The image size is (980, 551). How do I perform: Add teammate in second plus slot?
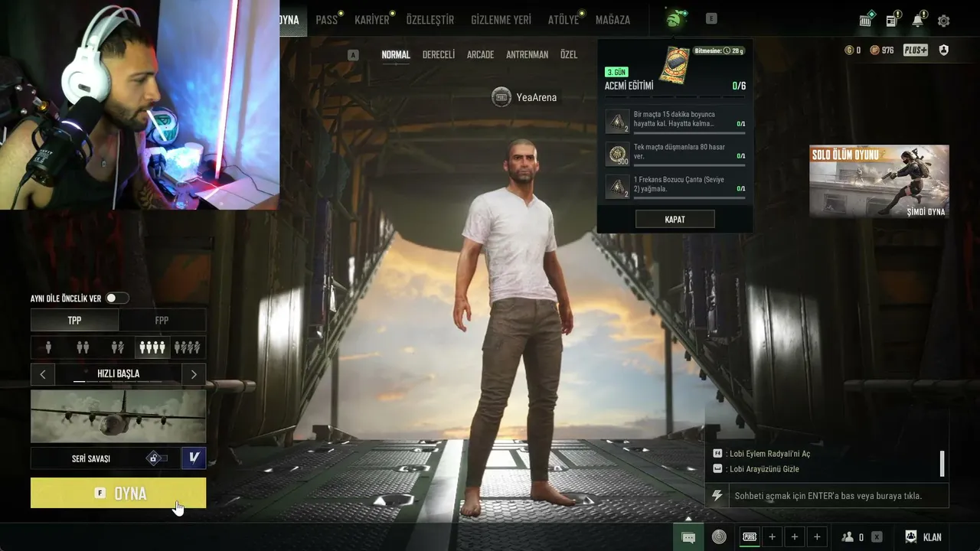pyautogui.click(x=795, y=537)
